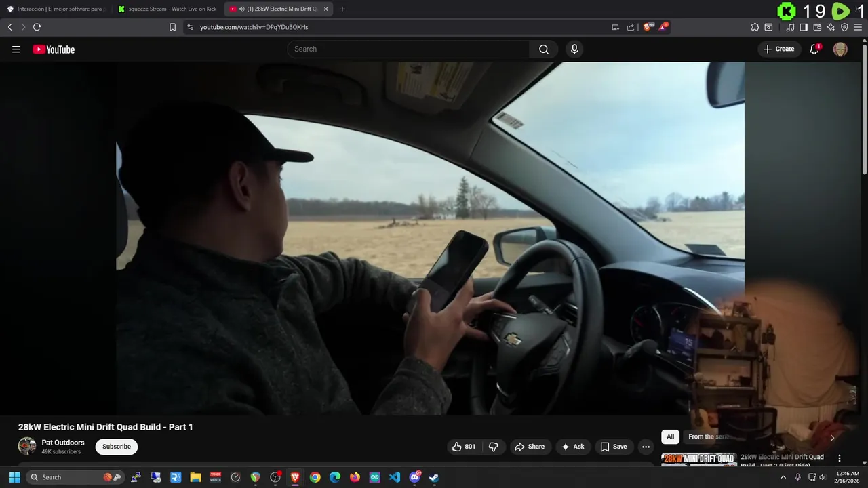Open Microsoft Edge from taskbar

point(335,477)
